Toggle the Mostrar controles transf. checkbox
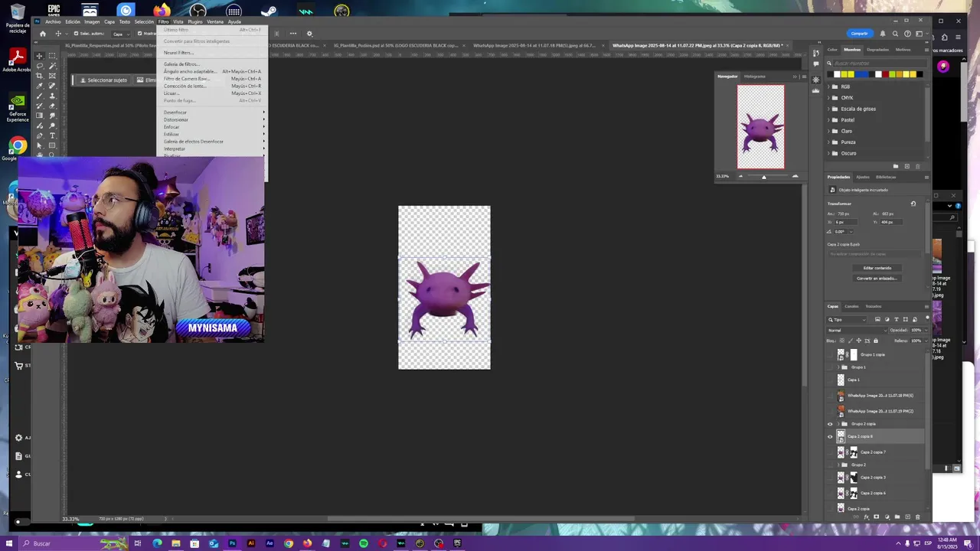The height and width of the screenshot is (551, 980). click(x=139, y=34)
